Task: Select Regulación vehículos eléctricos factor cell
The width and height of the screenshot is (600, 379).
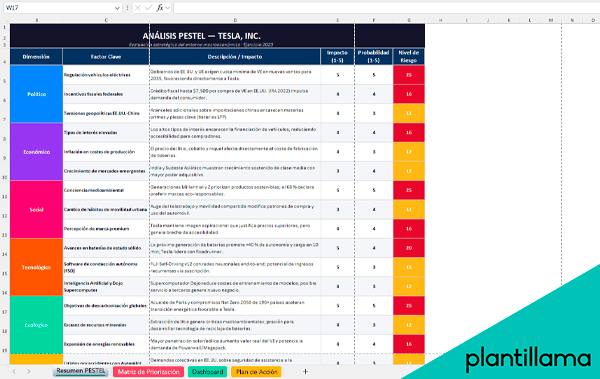Action: [106, 75]
